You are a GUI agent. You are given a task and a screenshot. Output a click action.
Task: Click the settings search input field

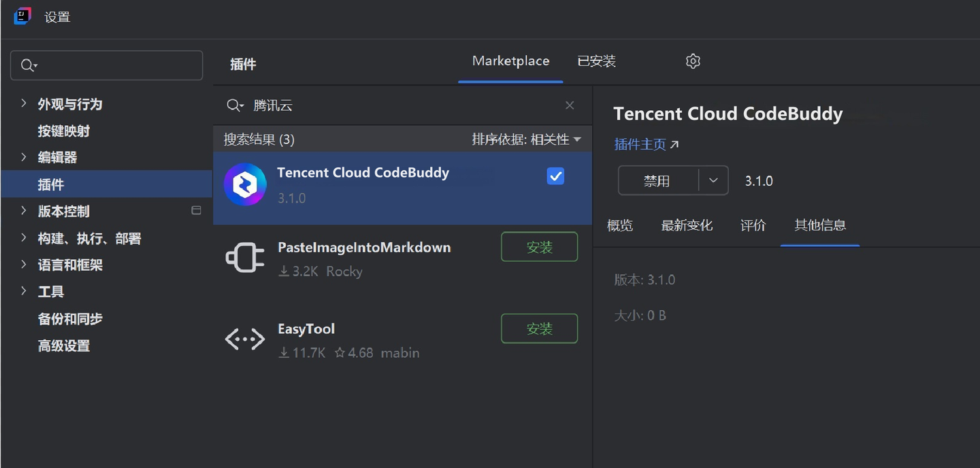point(116,65)
